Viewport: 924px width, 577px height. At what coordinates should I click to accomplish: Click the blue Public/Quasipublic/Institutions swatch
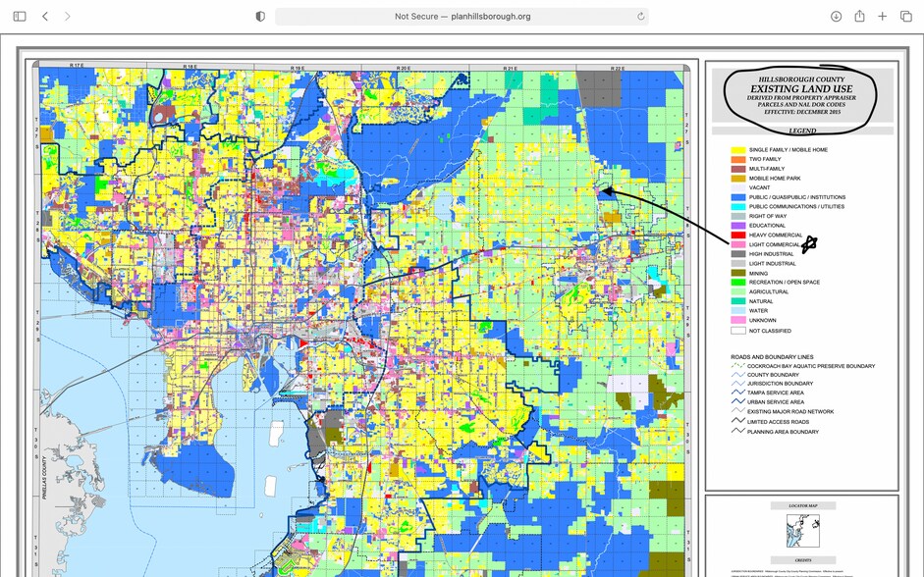pos(736,197)
